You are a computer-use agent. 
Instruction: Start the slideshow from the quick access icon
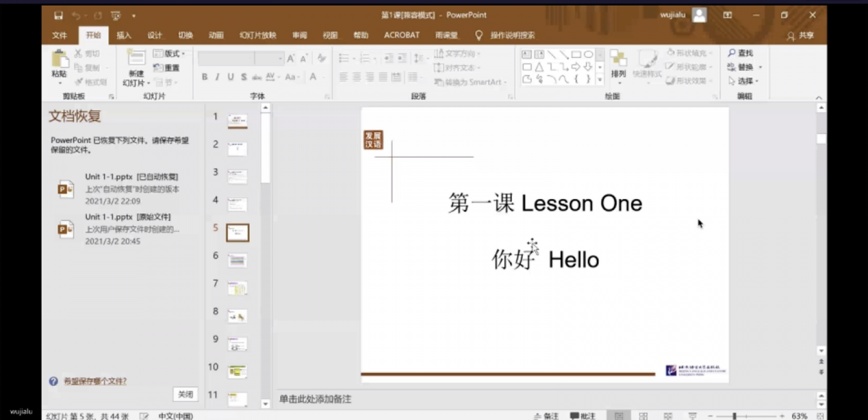(x=116, y=15)
